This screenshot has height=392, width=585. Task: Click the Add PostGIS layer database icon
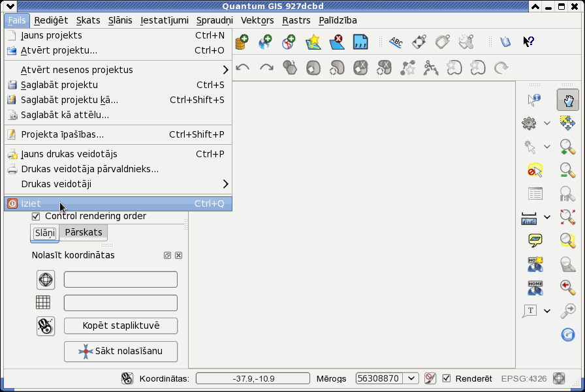pos(242,42)
